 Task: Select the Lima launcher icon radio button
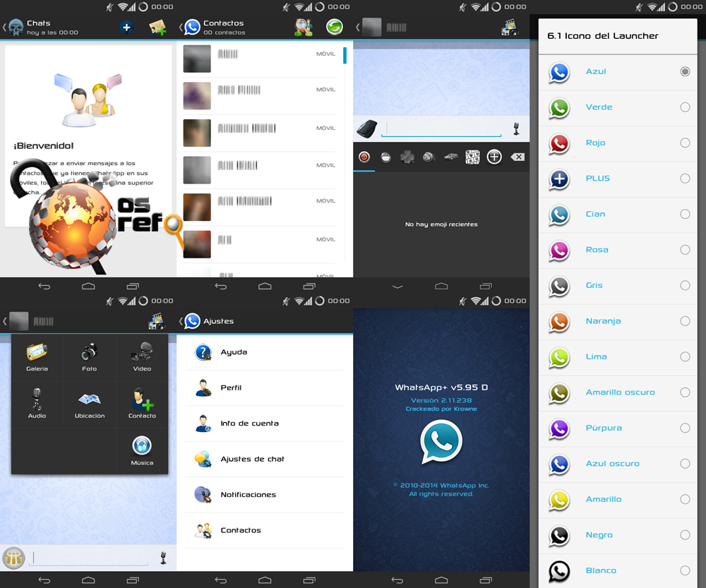685,356
